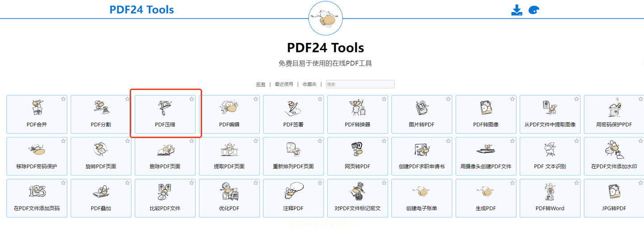Open the 优化PDF tool icon

tap(229, 192)
